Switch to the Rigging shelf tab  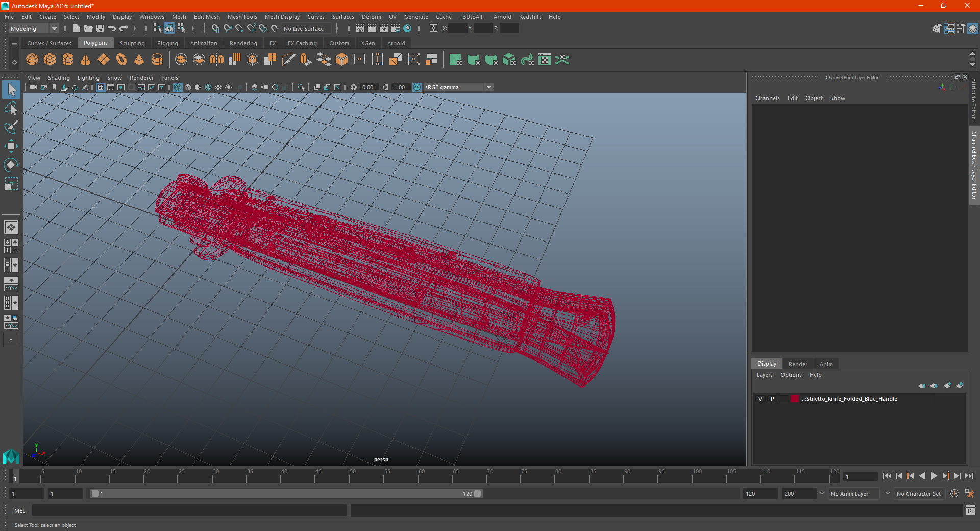[x=167, y=43]
